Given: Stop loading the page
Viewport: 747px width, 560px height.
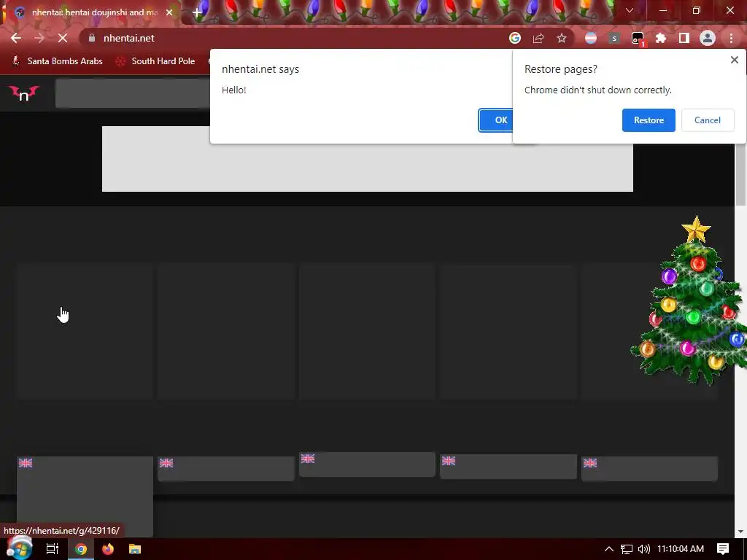Looking at the screenshot, I should [x=63, y=38].
